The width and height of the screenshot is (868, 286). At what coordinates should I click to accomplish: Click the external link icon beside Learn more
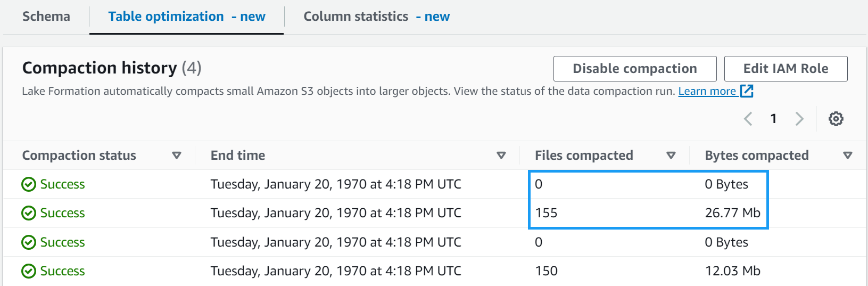747,91
